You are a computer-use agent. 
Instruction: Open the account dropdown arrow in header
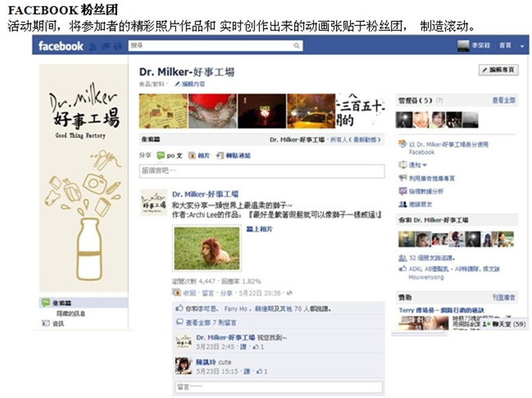(522, 46)
